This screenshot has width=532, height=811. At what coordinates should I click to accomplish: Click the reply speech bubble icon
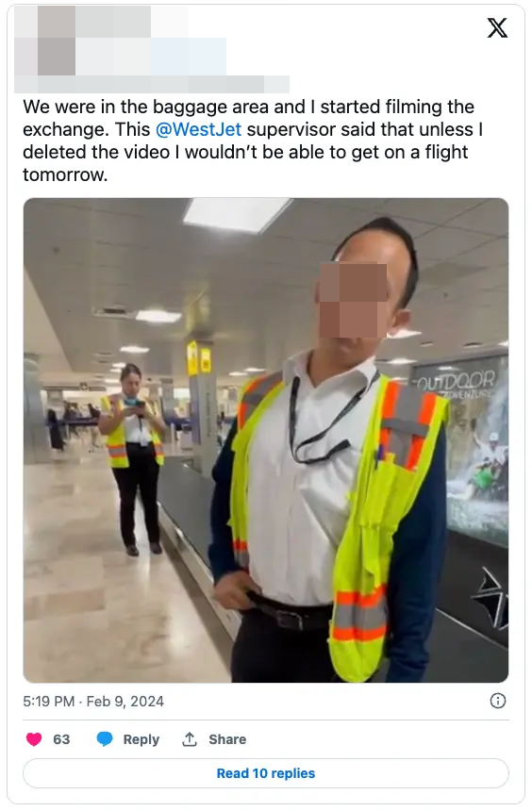(105, 739)
